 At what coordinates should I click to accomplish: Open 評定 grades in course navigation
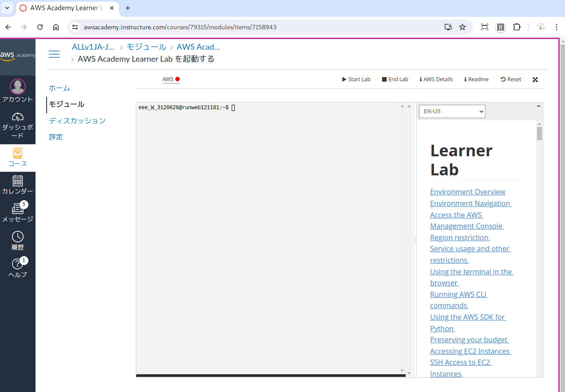56,137
